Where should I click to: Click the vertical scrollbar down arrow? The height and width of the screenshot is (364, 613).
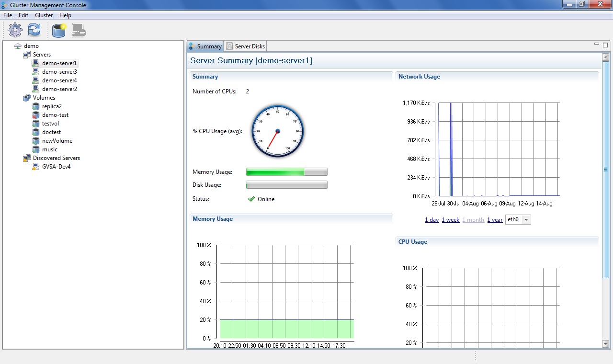(x=605, y=344)
